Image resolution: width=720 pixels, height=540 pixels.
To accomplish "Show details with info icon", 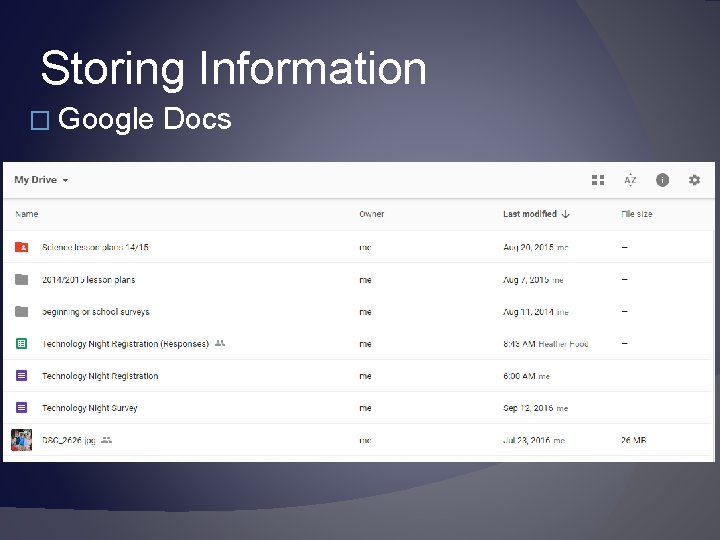I will 662,180.
